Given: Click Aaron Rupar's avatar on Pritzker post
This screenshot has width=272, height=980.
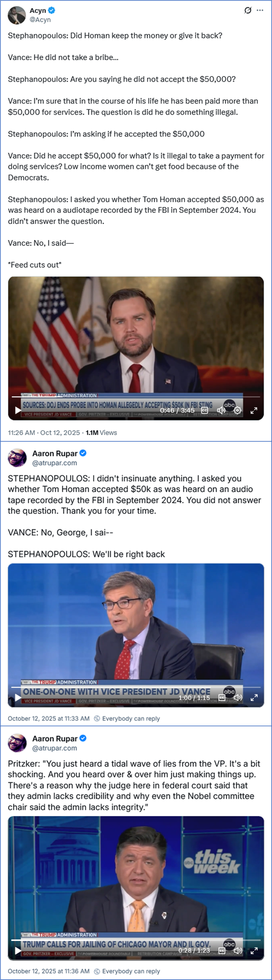Looking at the screenshot, I should tap(17, 743).
